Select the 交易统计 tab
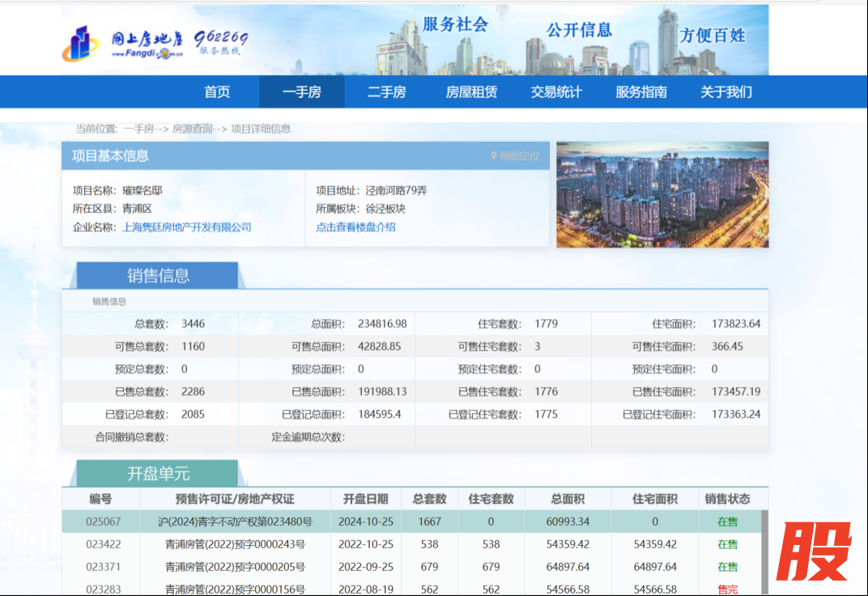 coord(555,92)
